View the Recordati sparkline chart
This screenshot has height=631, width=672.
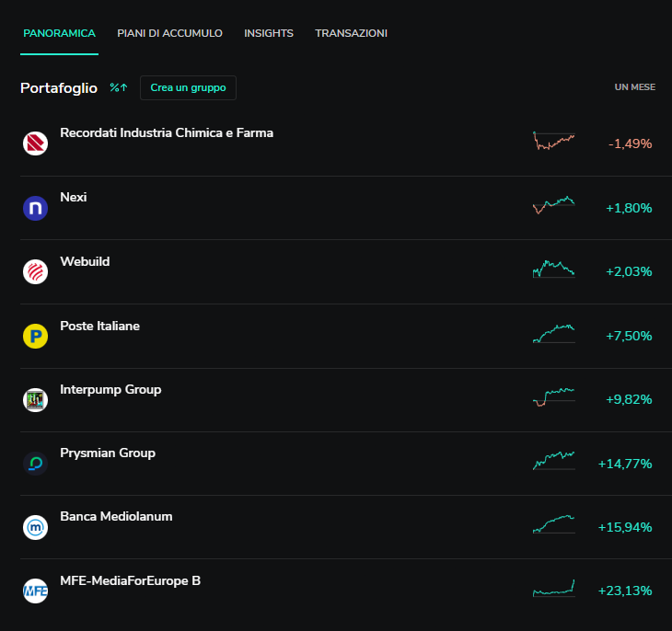click(554, 141)
